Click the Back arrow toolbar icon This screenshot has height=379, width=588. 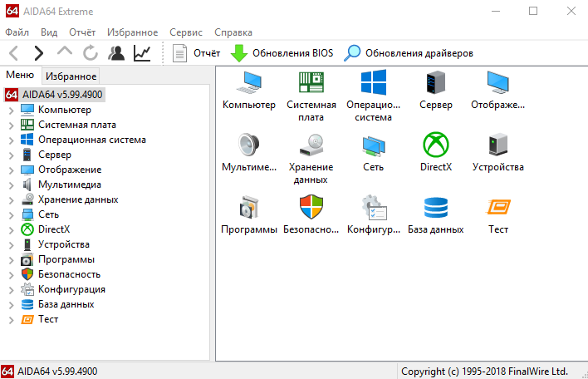point(14,53)
